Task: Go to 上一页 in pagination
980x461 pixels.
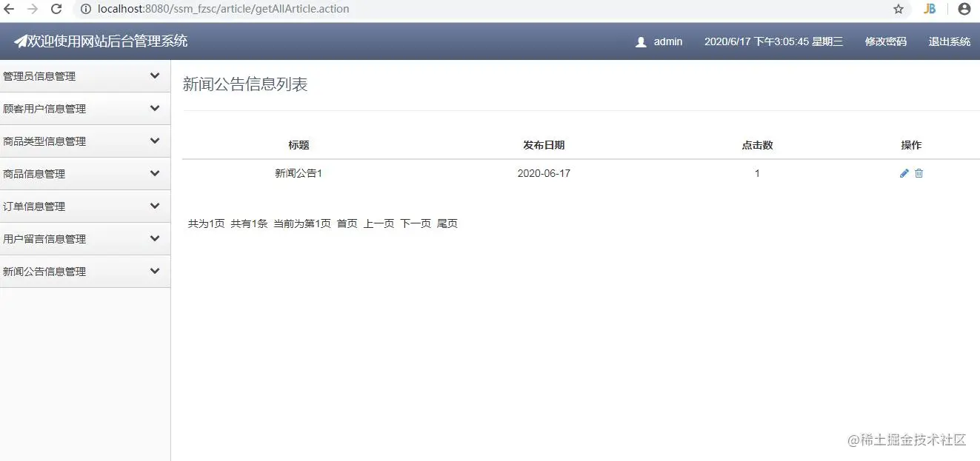Action: click(379, 223)
